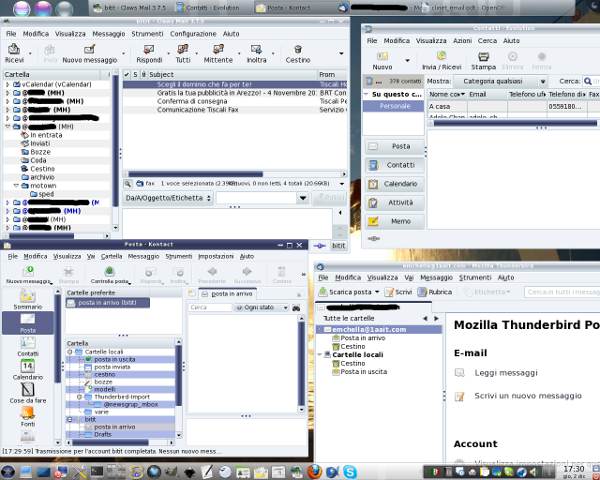Viewport: 600px width, 480px height.
Task: Open Ogni stato filter dropdown in Kontact
Action: coord(261,307)
